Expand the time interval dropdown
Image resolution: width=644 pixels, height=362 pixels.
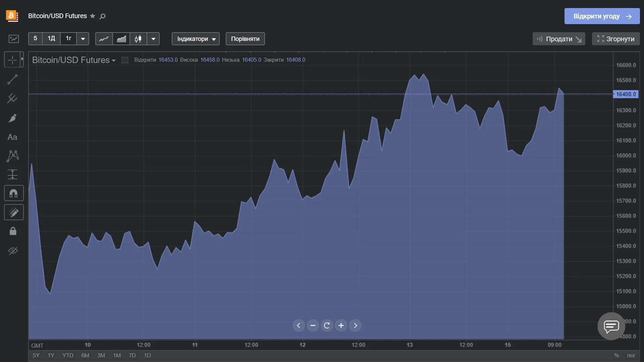83,39
